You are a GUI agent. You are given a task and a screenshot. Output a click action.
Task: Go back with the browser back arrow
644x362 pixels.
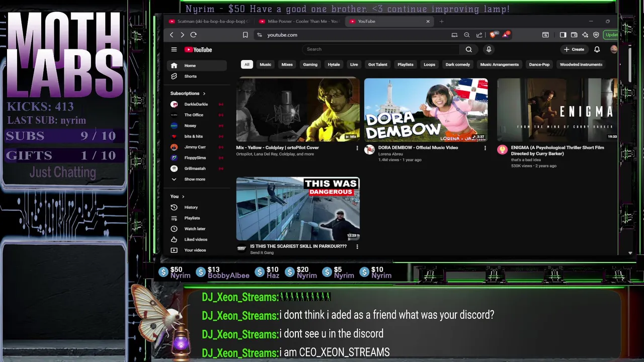(172, 35)
